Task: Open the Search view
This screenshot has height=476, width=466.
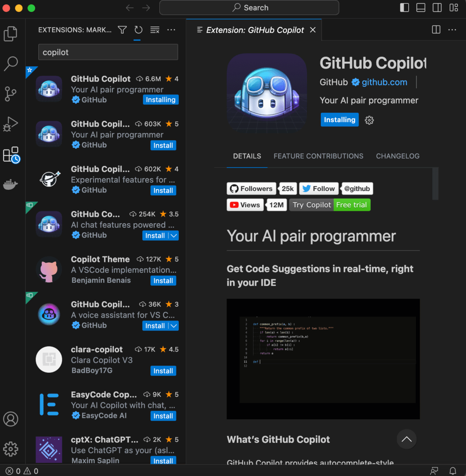Action: 11,64
